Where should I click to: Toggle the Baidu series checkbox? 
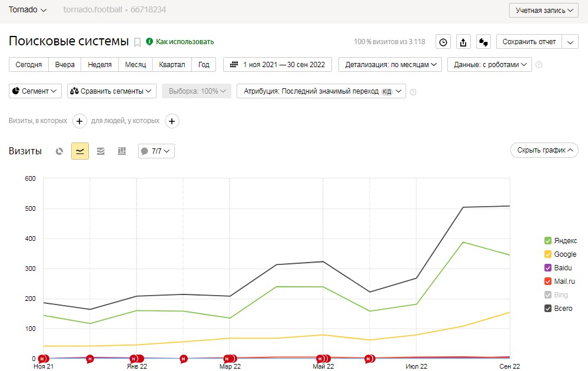548,267
